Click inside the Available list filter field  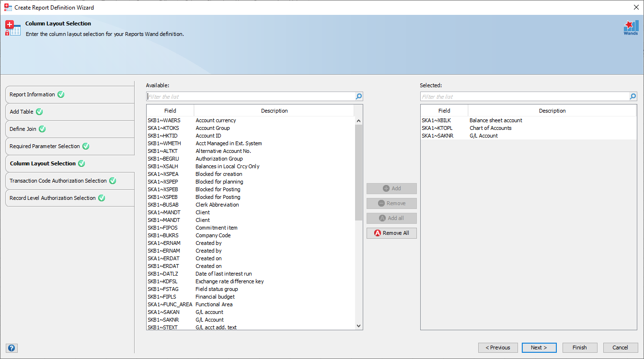pyautogui.click(x=240, y=96)
